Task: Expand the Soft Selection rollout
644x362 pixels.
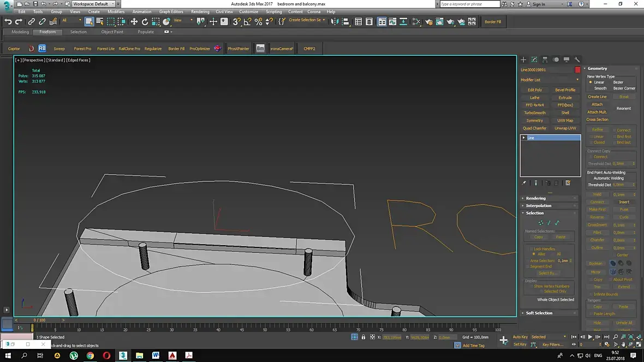Action: pos(539,313)
